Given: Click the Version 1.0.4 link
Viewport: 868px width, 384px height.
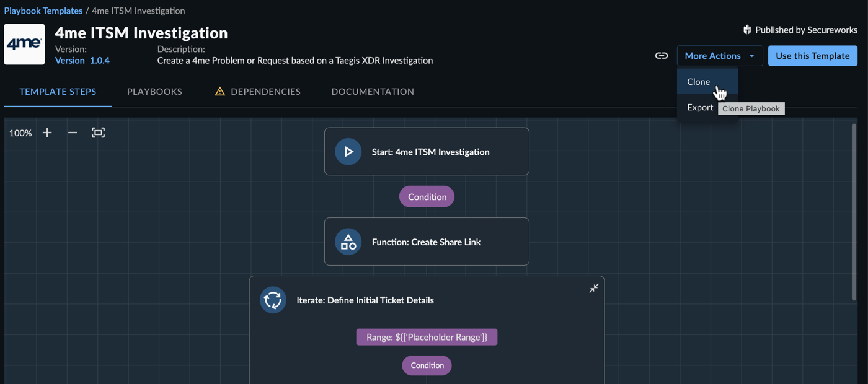Looking at the screenshot, I should point(82,60).
